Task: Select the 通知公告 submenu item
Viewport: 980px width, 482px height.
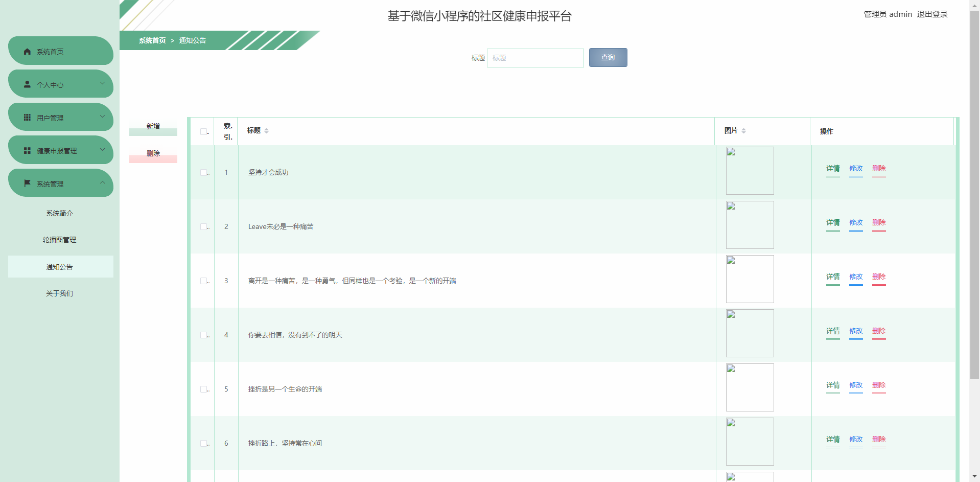Action: (60, 267)
